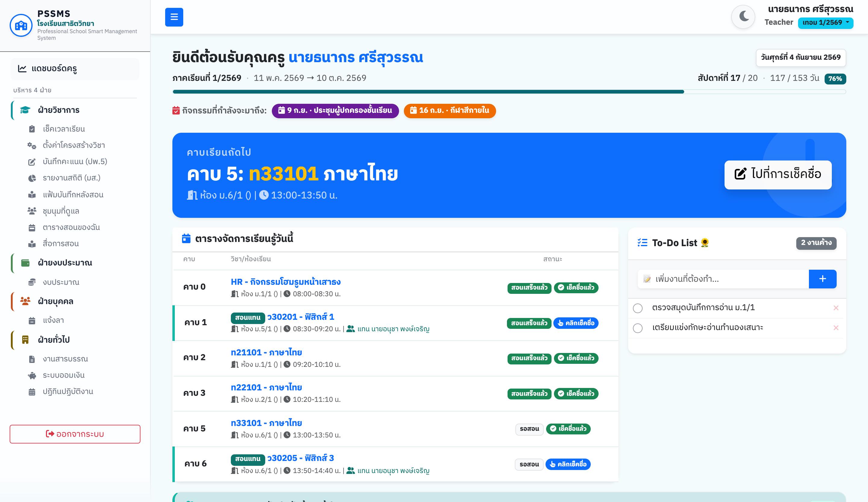Image resolution: width=868 pixels, height=502 pixels.
Task: Open 9 ก.ย. ประชุมผู้ปกครองชั้นเรียน event badge
Action: pyautogui.click(x=335, y=111)
